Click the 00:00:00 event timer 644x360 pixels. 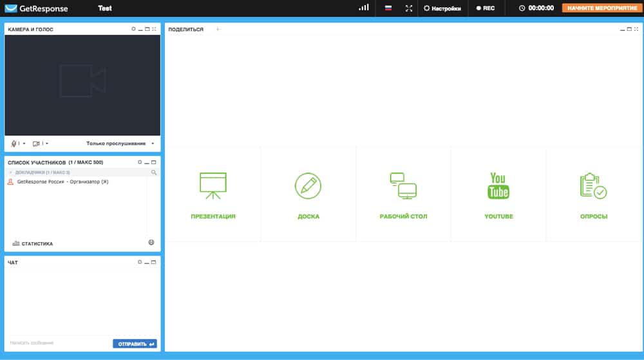coord(536,8)
